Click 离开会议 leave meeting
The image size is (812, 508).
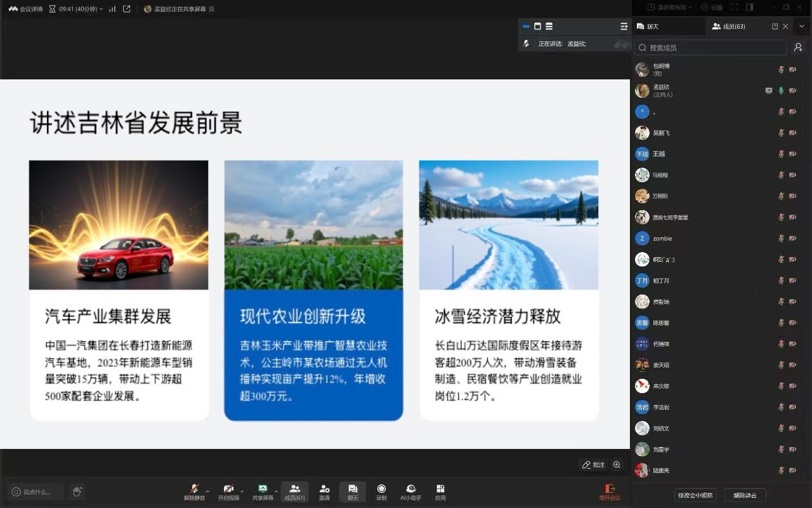[x=610, y=492]
